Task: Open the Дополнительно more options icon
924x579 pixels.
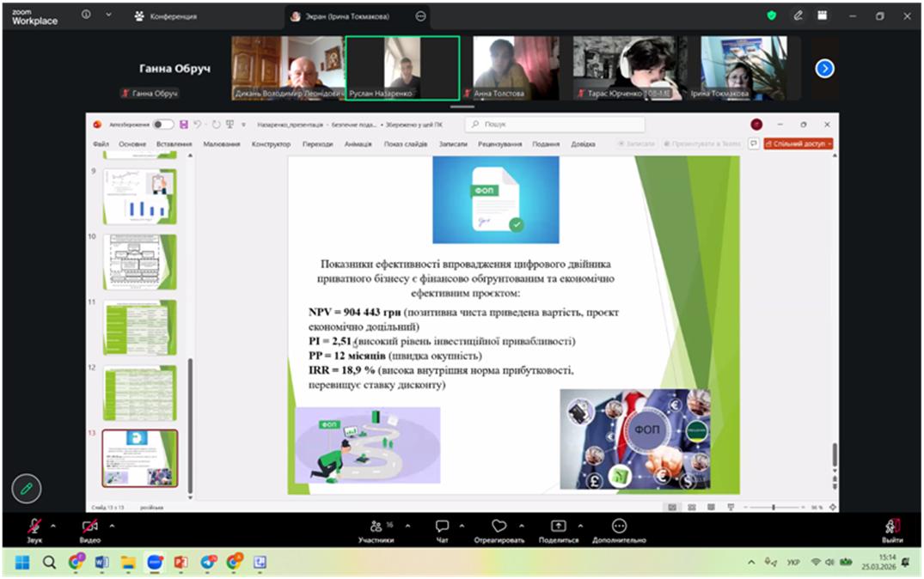Action: pos(619,527)
